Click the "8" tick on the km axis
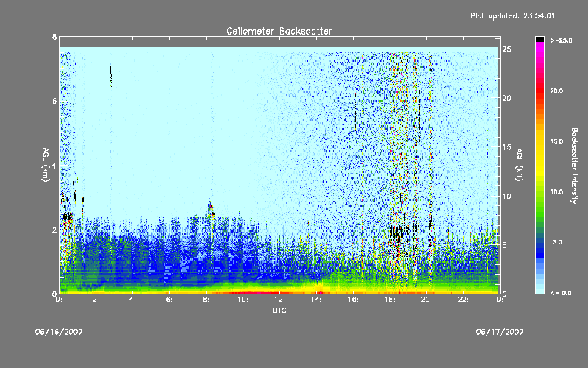The height and width of the screenshot is (368, 588). tap(54, 37)
